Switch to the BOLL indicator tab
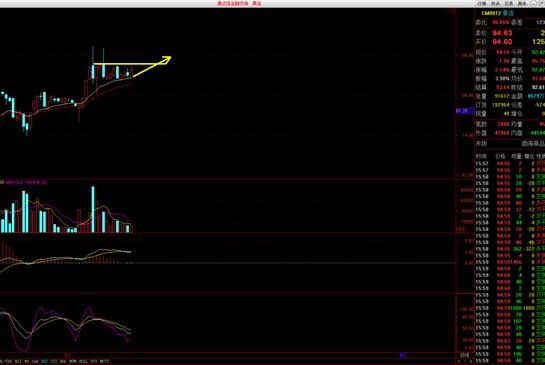545x365 pixels. point(83,362)
